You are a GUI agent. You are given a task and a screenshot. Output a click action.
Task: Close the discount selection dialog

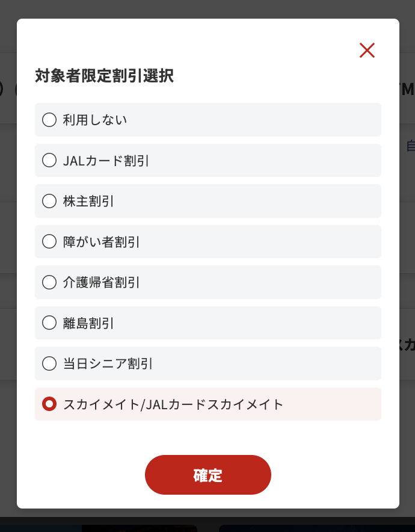[367, 51]
